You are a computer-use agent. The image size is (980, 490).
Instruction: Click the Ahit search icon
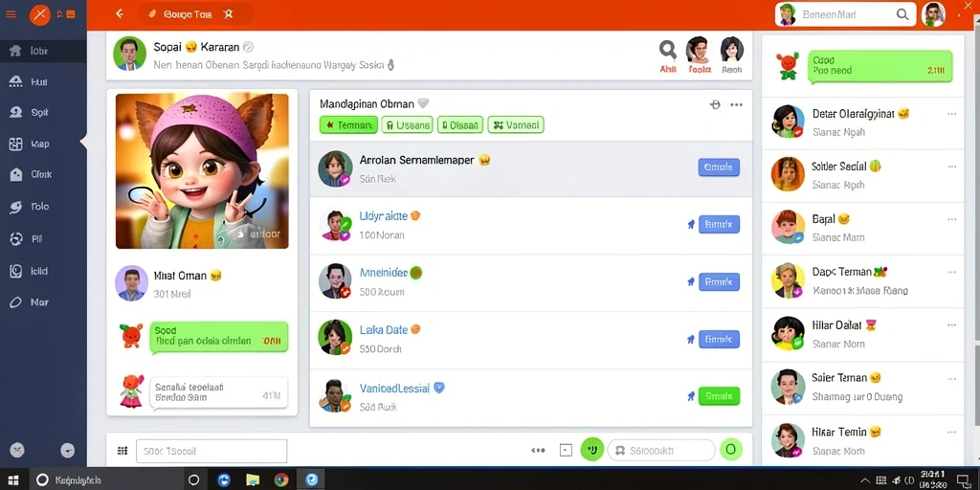coord(667,50)
